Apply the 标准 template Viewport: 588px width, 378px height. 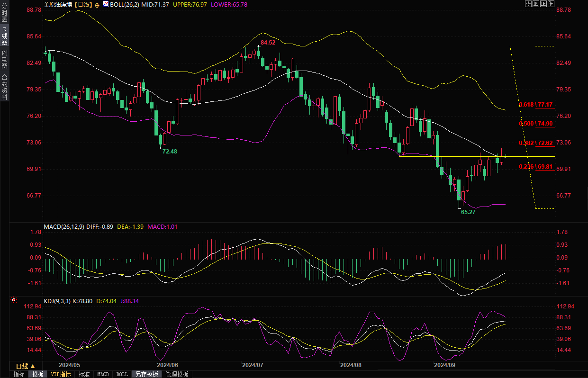click(84, 374)
